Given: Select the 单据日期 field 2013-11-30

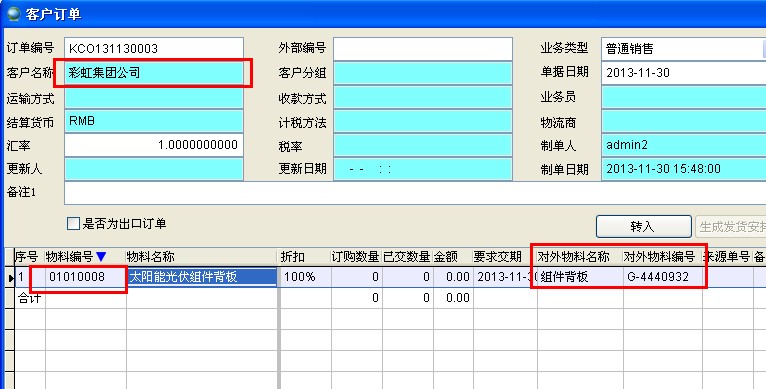Looking at the screenshot, I should tap(683, 73).
